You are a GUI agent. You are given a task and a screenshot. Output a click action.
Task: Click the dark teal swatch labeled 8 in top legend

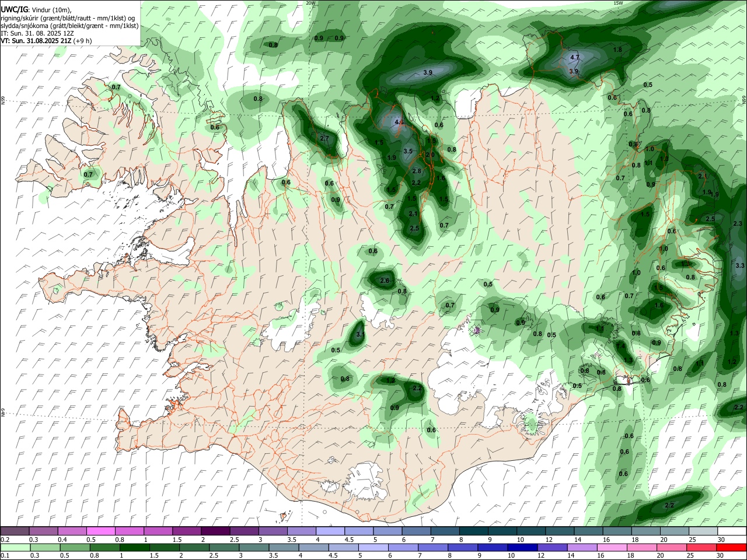click(474, 531)
